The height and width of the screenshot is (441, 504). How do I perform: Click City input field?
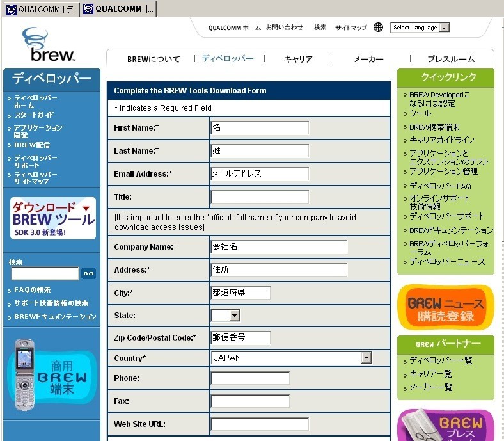click(x=240, y=293)
